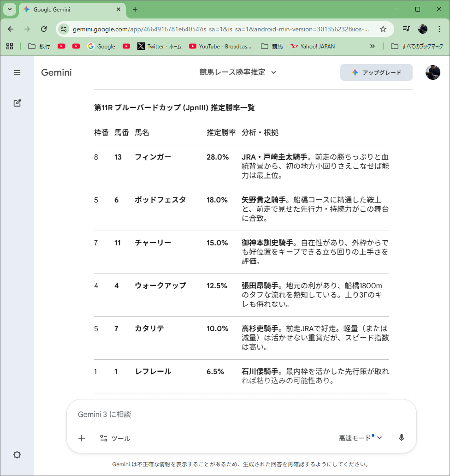
Task: Minimize the Chrome window
Action: pos(397,9)
